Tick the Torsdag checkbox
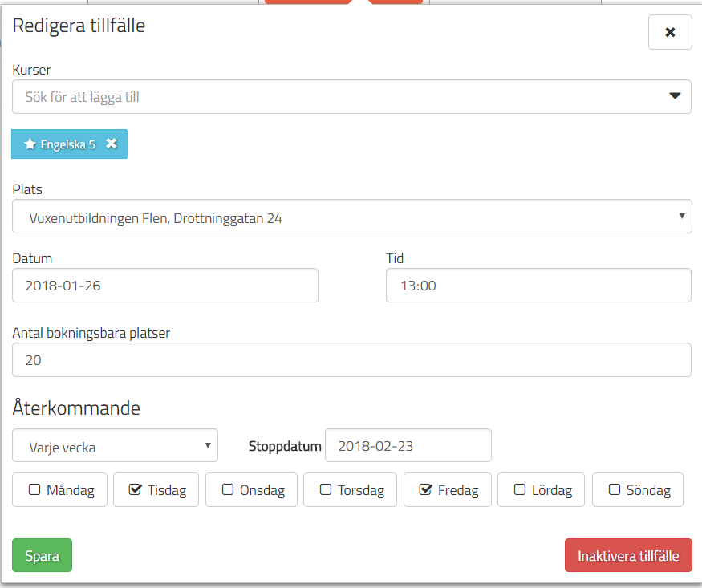This screenshot has width=702, height=588. pyautogui.click(x=326, y=489)
